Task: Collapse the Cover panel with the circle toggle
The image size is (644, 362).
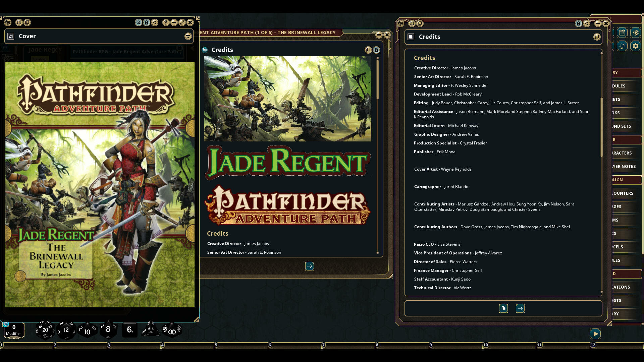Action: [x=189, y=36]
